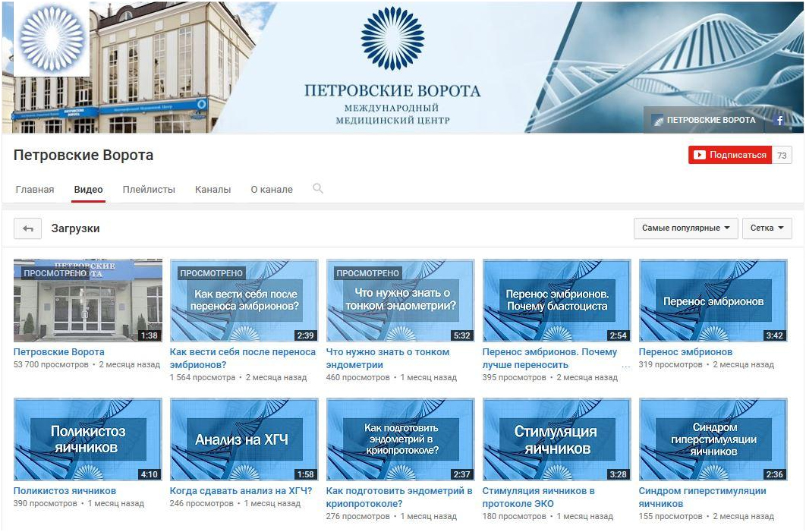Click the Перенос эмбрионов title with 319 views
This screenshot has width=806, height=532.
pyautogui.click(x=686, y=352)
